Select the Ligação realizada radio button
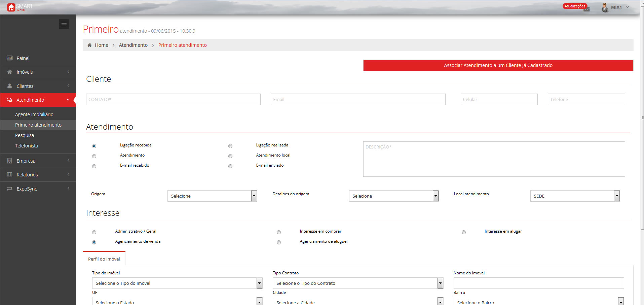 [x=230, y=146]
